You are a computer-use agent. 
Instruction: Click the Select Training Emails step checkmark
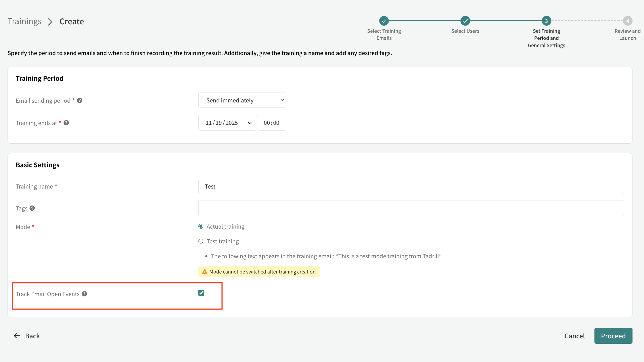click(x=384, y=21)
